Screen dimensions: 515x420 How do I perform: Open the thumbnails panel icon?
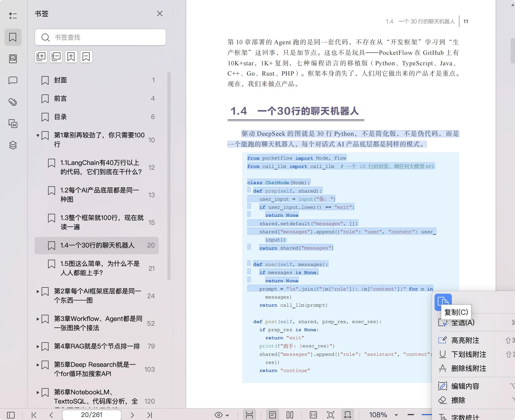pos(13,59)
